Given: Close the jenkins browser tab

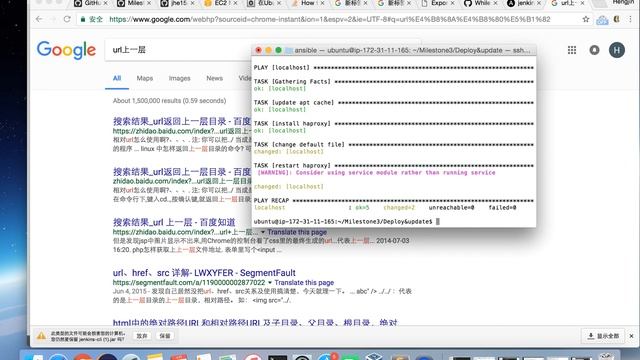Looking at the screenshot, I should [538, 3].
